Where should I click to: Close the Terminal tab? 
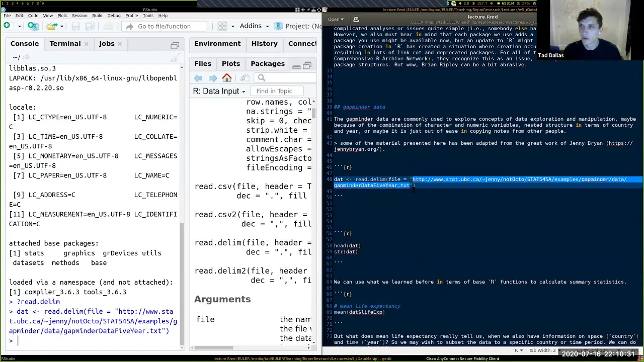click(86, 44)
